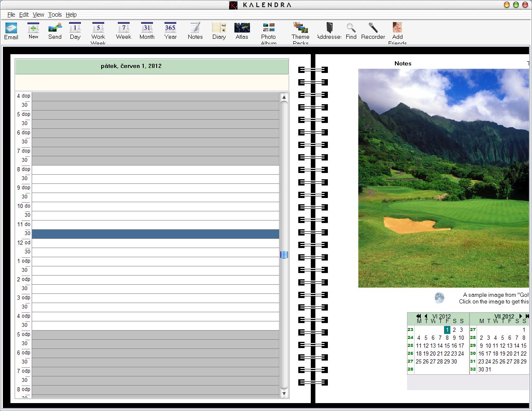Advance to next month in mini calendar
Screen dimensions: 532x411
point(520,316)
